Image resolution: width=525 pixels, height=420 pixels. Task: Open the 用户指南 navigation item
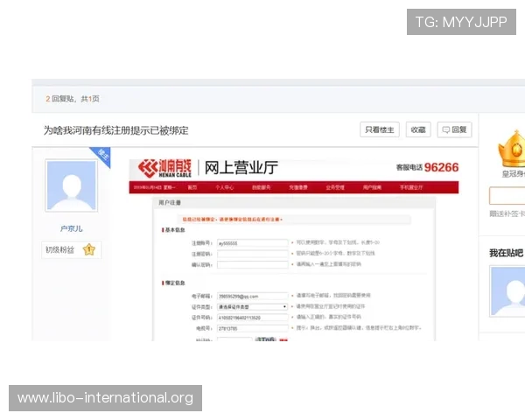pos(372,187)
